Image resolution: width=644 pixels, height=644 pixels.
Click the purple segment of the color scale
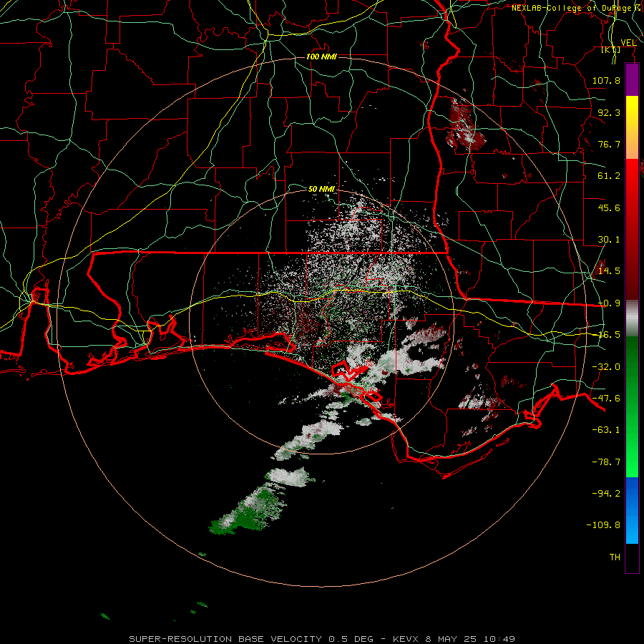coord(632,80)
